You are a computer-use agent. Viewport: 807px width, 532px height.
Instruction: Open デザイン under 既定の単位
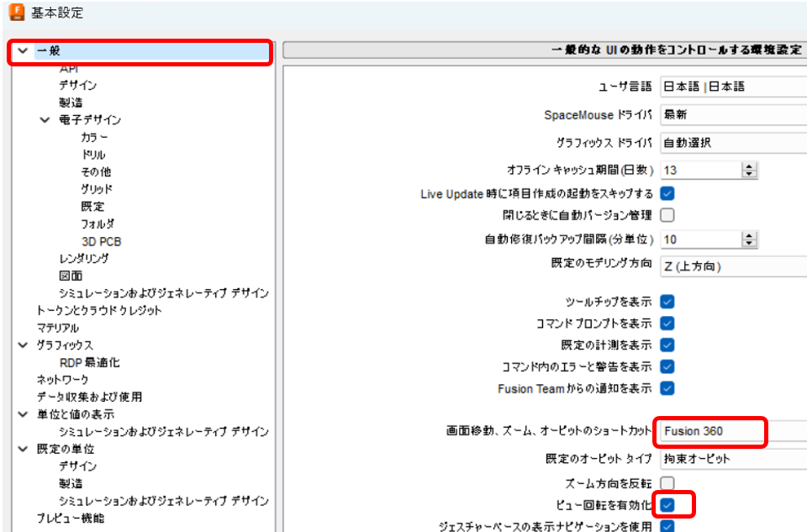(77, 466)
